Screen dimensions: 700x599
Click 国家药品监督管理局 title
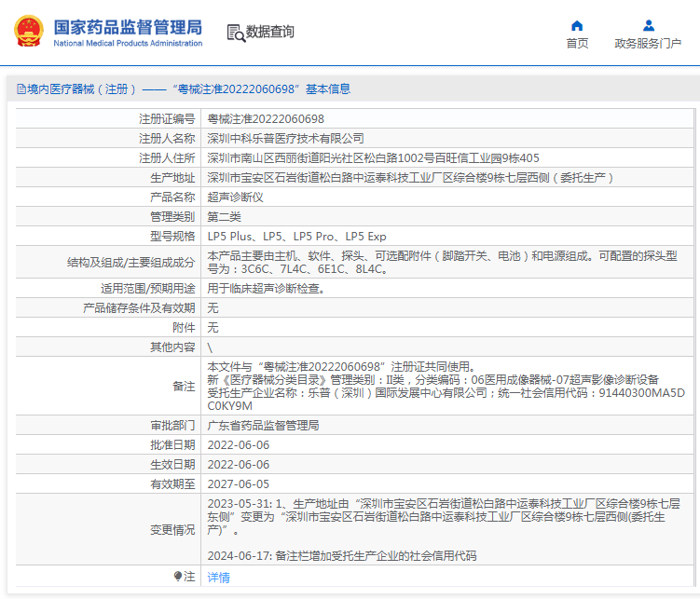point(128,27)
